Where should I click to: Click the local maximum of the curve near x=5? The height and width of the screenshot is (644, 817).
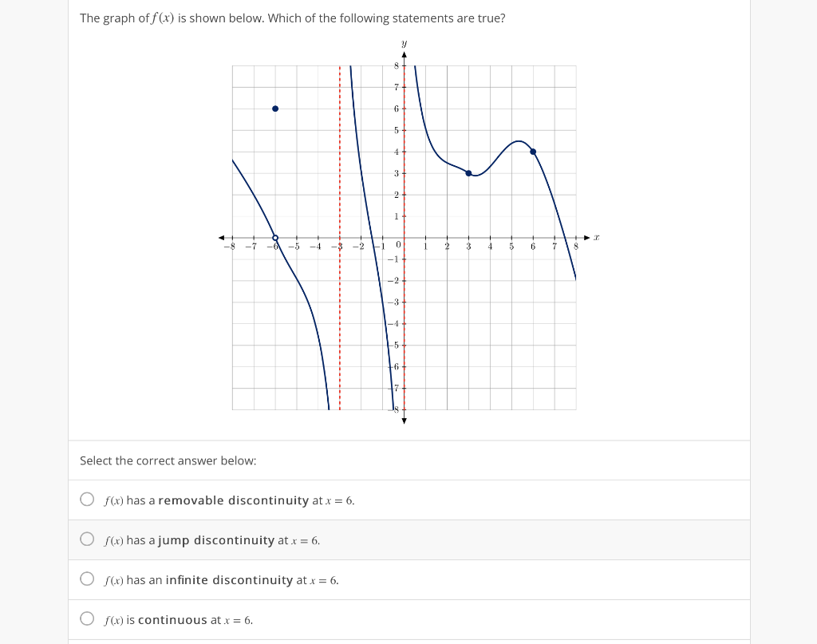(x=519, y=142)
